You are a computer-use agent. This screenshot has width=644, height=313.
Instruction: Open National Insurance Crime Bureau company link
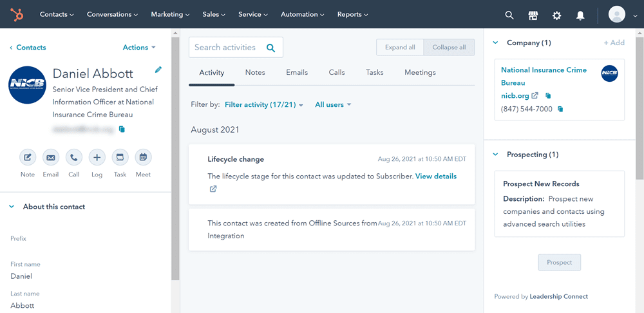(x=544, y=77)
